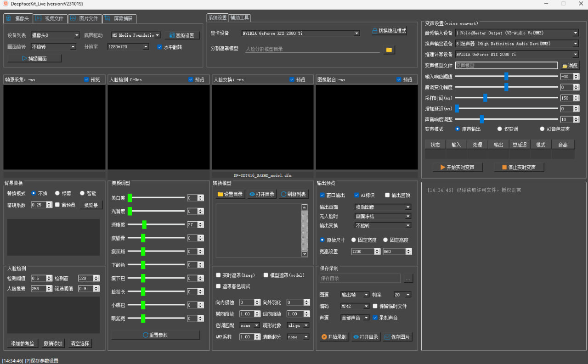This screenshot has width=588, height=364.
Task: Click 帧率 20 dropdown
Action: tap(402, 295)
